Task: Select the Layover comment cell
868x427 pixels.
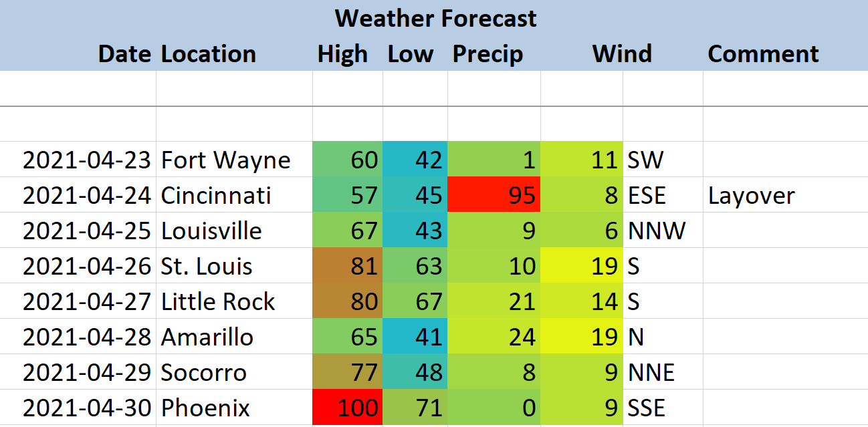Action: pyautogui.click(x=785, y=195)
